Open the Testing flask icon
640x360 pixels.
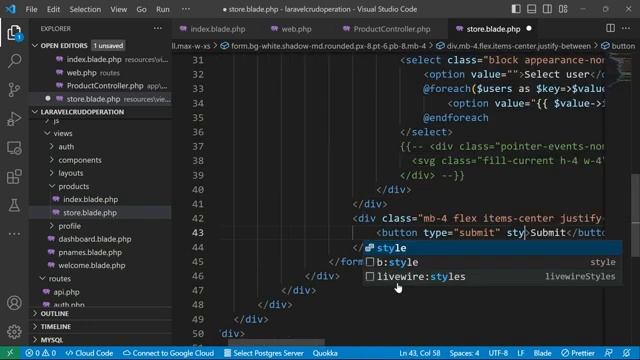14,205
